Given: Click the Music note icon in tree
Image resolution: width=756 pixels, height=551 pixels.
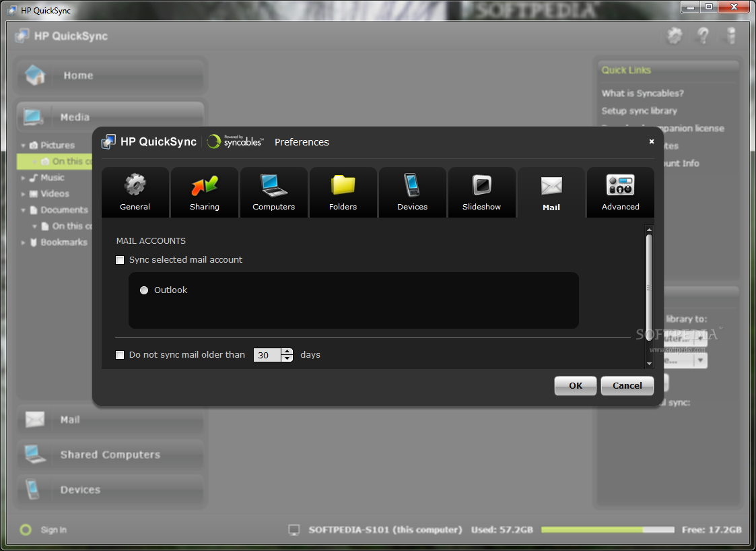Looking at the screenshot, I should 34,178.
